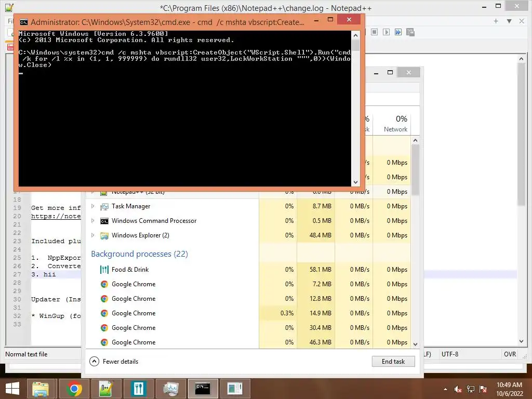532x399 pixels.
Task: Click the Notepad++ title bar app icon
Action: pos(9,7)
